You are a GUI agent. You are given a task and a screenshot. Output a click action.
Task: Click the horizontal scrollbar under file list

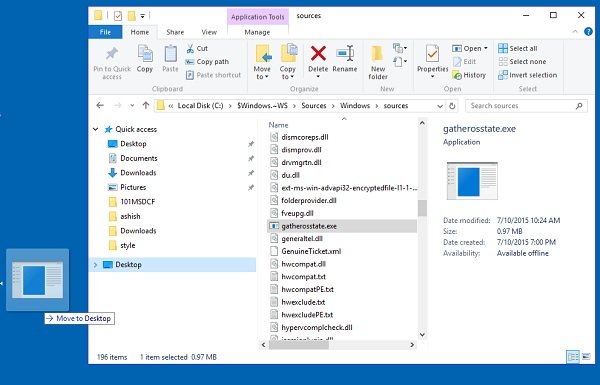click(338, 345)
